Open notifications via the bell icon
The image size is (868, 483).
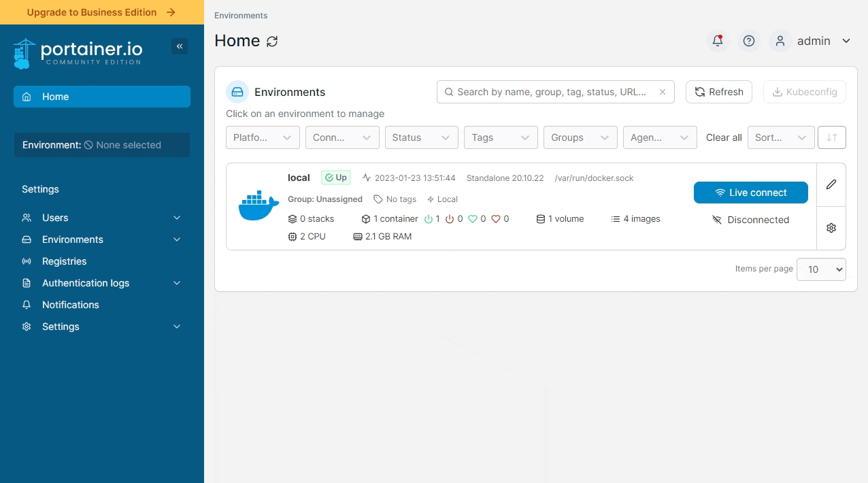pyautogui.click(x=718, y=41)
